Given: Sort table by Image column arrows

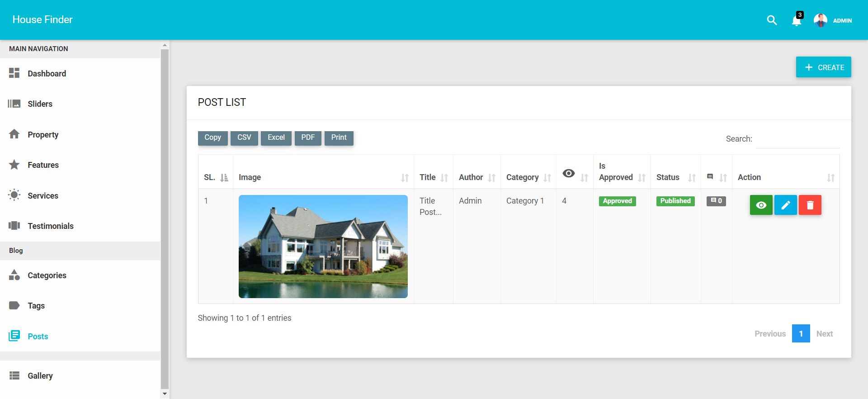Looking at the screenshot, I should [x=405, y=178].
